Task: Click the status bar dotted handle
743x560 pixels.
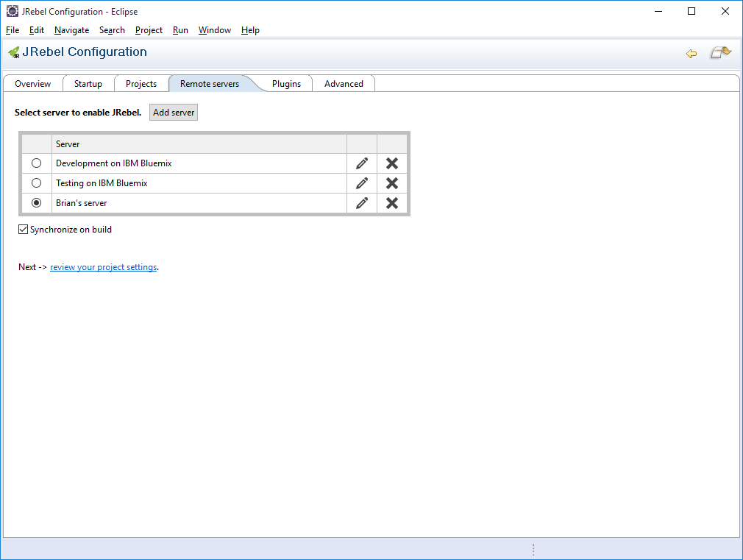Action: [533, 550]
